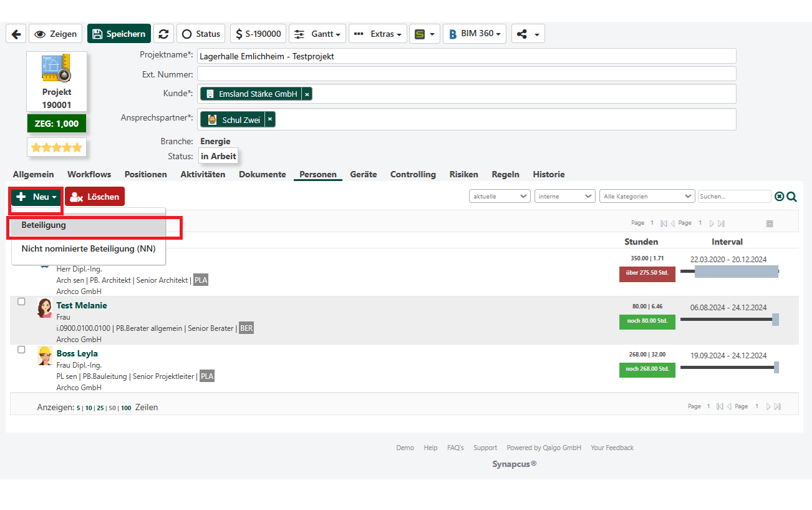This screenshot has width=812, height=510.
Task: Click the Speichern save button
Action: (x=119, y=34)
